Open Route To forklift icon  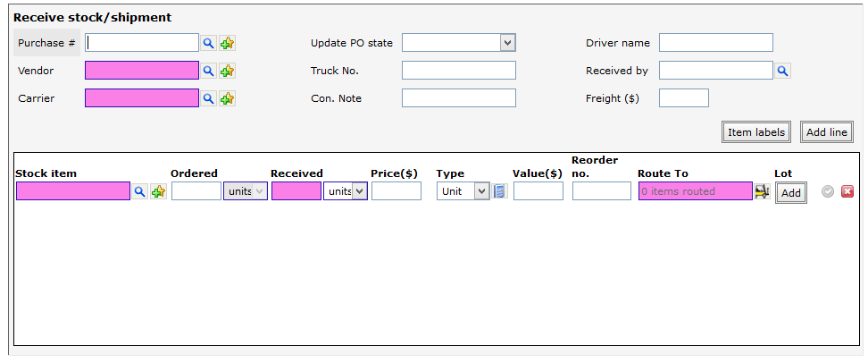click(763, 191)
